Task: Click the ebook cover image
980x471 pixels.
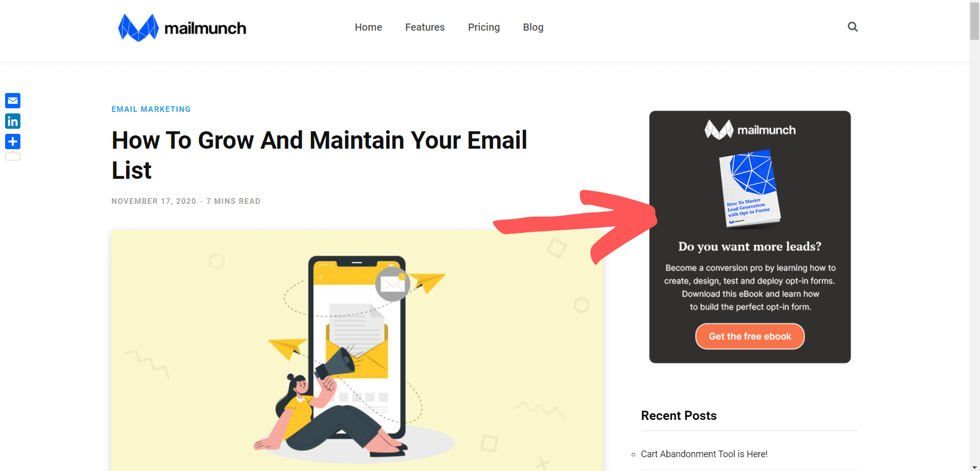Action: pyautogui.click(x=750, y=189)
